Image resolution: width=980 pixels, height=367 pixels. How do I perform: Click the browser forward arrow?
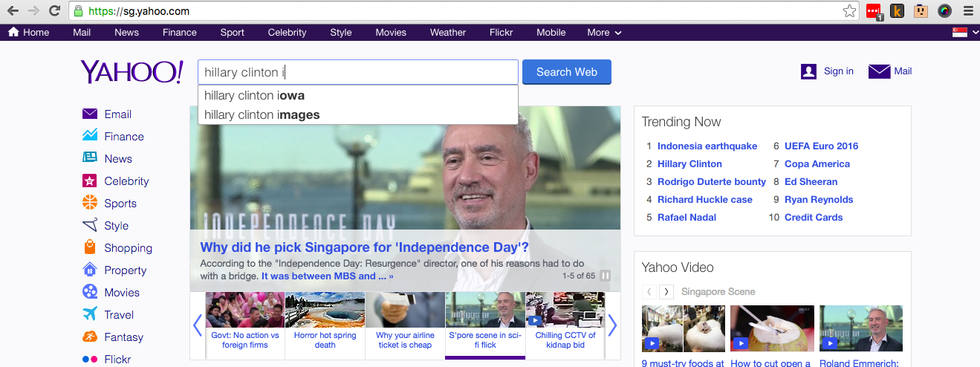click(33, 11)
